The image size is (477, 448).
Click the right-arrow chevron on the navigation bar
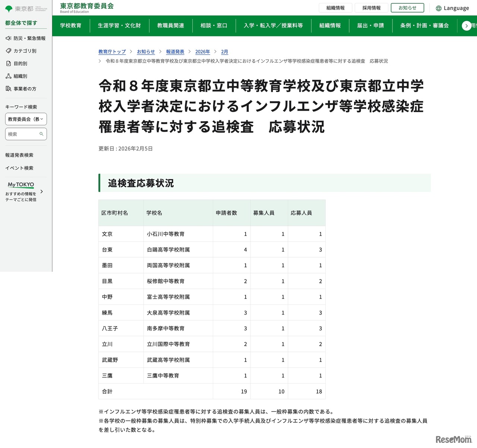pyautogui.click(x=467, y=26)
